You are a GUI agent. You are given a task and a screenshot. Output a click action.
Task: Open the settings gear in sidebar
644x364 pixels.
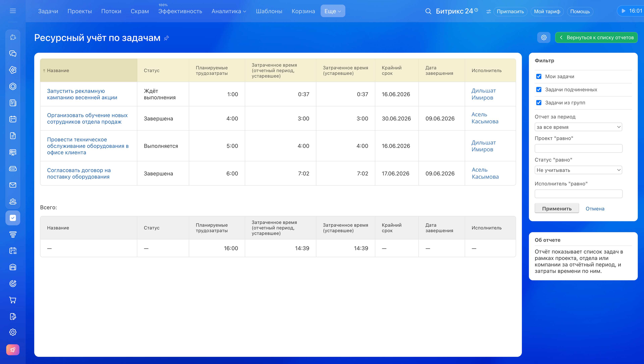13,332
